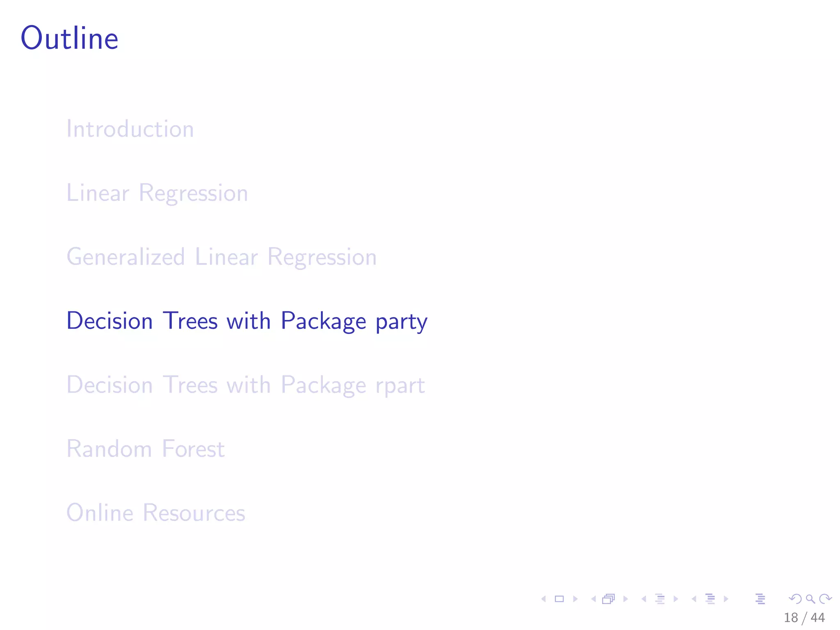Click the 18 / 44 page counter
The height and width of the screenshot is (630, 840).
pos(804,618)
